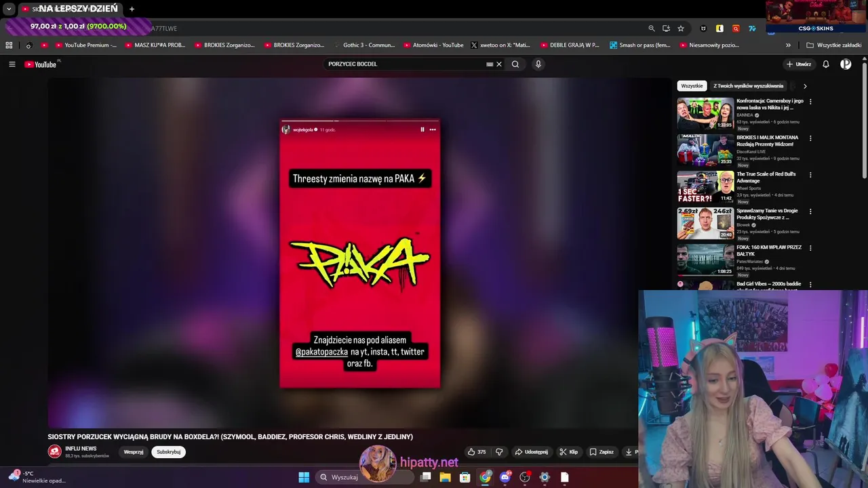Screen dimensions: 868x488
Task: Pause the wojtekgola story
Action: click(x=422, y=129)
